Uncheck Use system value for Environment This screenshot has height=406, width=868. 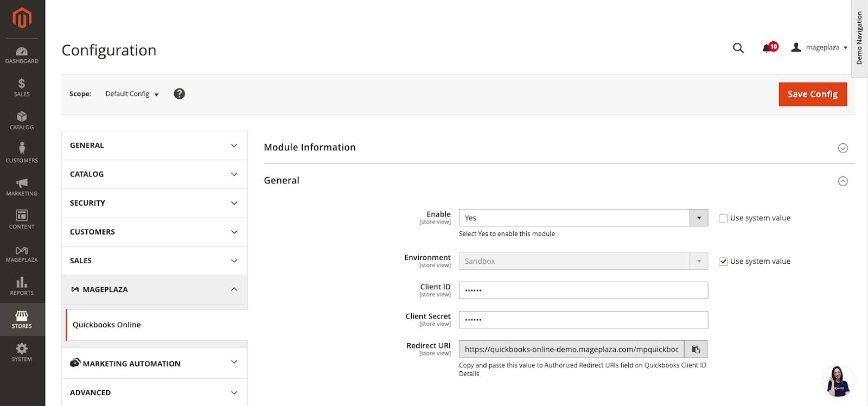723,262
